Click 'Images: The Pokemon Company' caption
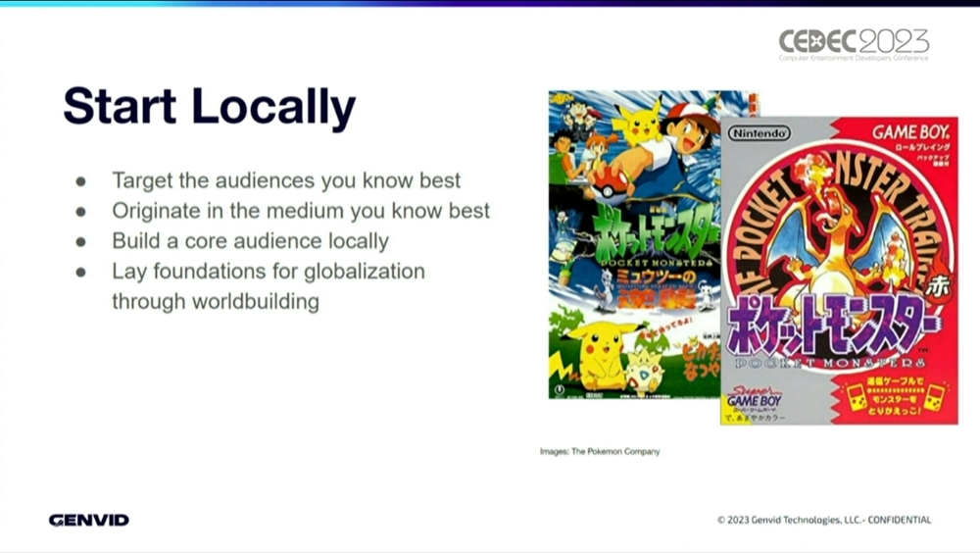 (600, 451)
